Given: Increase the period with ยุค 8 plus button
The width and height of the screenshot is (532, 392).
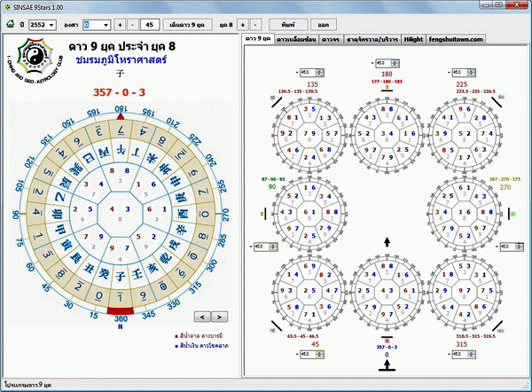Looking at the screenshot, I should click(242, 25).
